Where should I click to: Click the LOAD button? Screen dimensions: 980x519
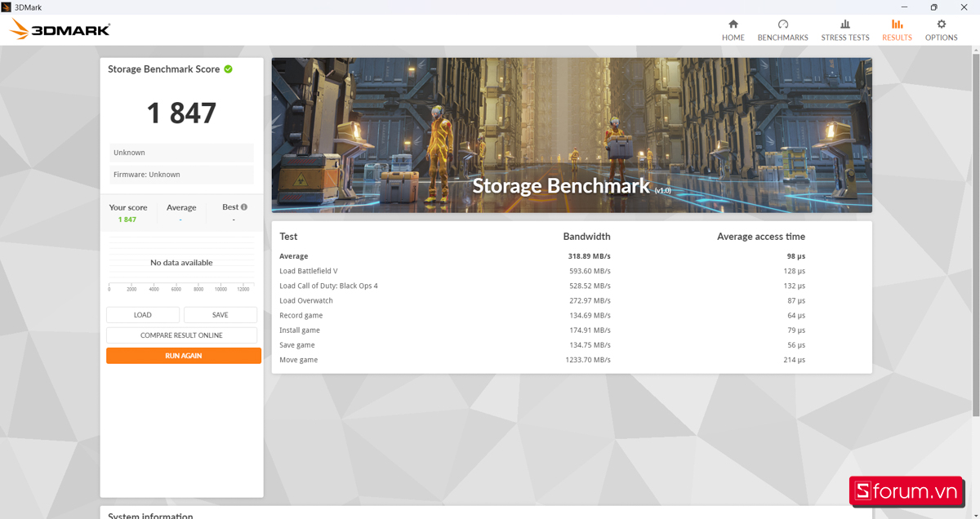click(x=143, y=315)
